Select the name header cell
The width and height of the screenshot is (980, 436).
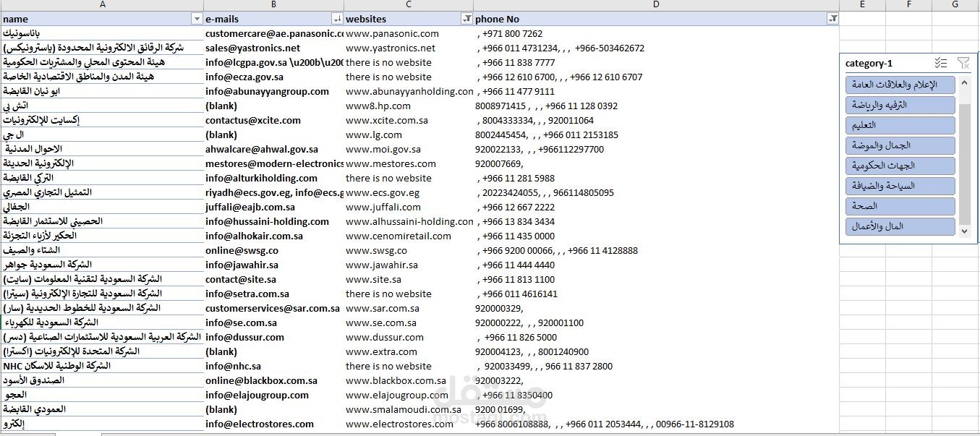pyautogui.click(x=102, y=19)
